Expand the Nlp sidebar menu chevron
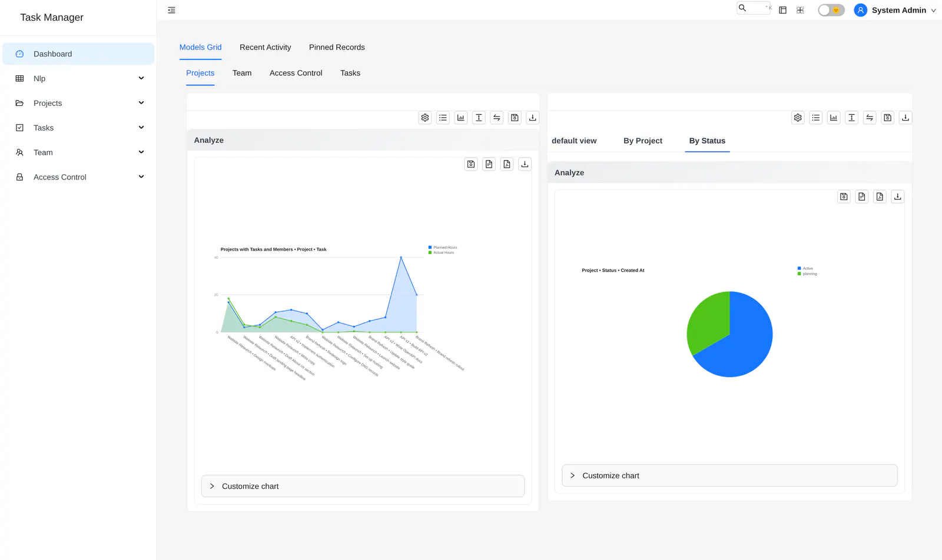Image resolution: width=942 pixels, height=560 pixels. tap(141, 78)
